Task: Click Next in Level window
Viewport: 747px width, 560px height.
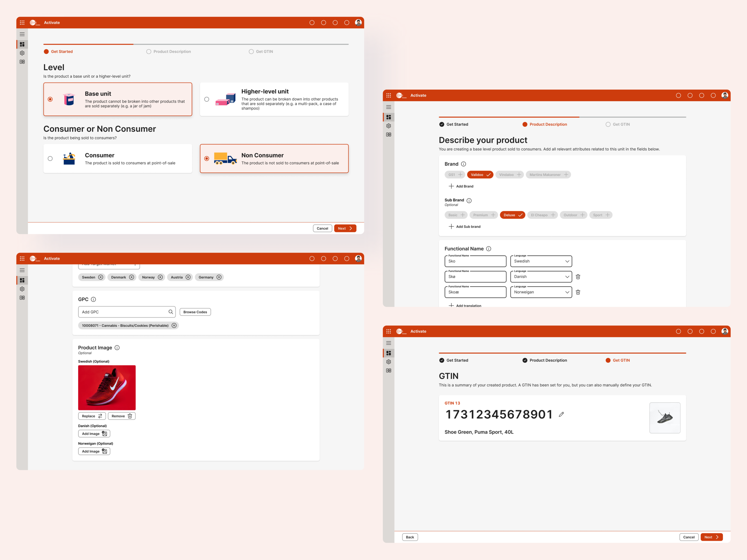Action: click(345, 228)
